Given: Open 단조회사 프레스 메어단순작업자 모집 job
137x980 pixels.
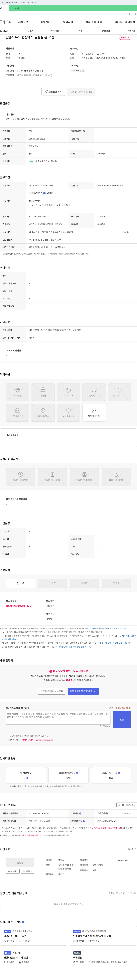Looking at the screenshot, I should click(92, 936).
